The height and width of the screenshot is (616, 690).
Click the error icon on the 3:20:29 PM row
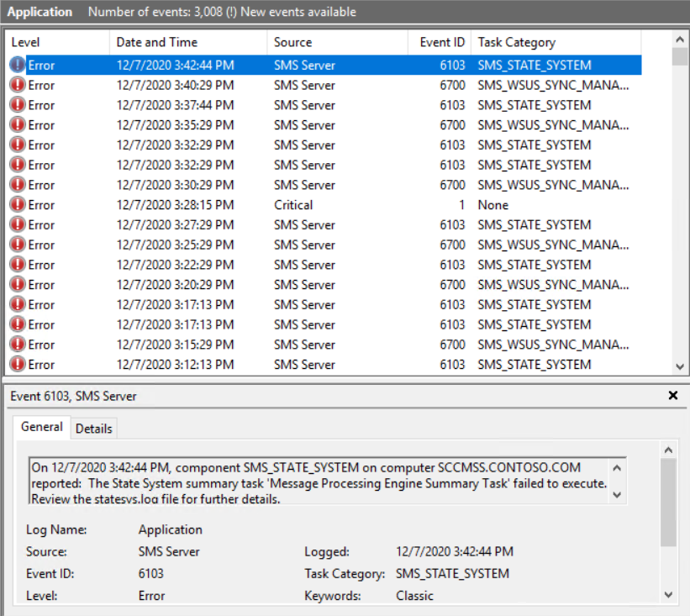18,285
